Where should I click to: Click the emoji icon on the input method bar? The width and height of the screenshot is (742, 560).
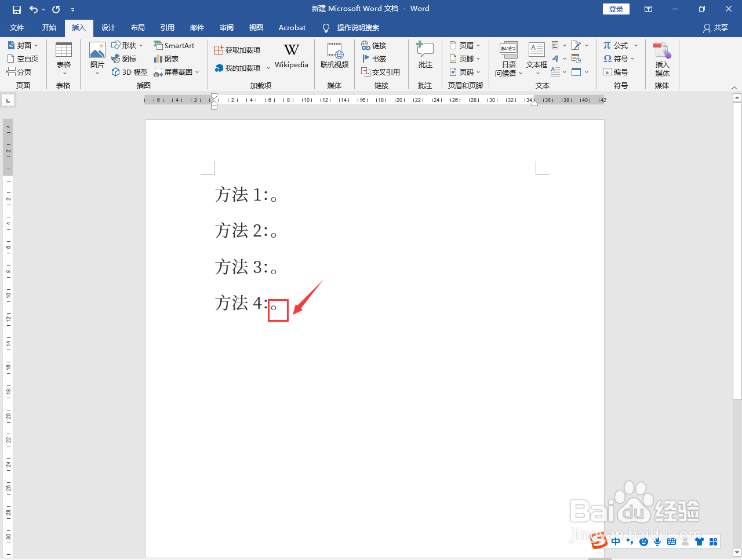coord(643,541)
